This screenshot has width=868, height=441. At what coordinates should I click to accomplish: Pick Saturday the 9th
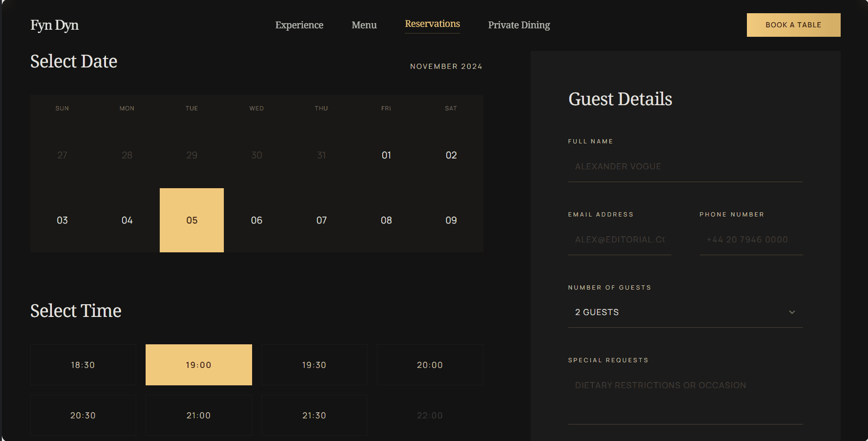(450, 220)
